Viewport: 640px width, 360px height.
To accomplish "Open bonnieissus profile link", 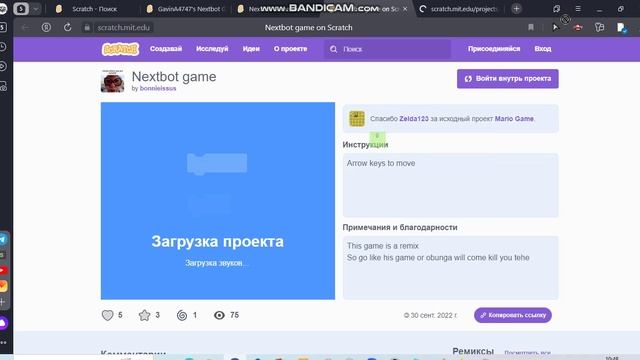I will tap(158, 88).
